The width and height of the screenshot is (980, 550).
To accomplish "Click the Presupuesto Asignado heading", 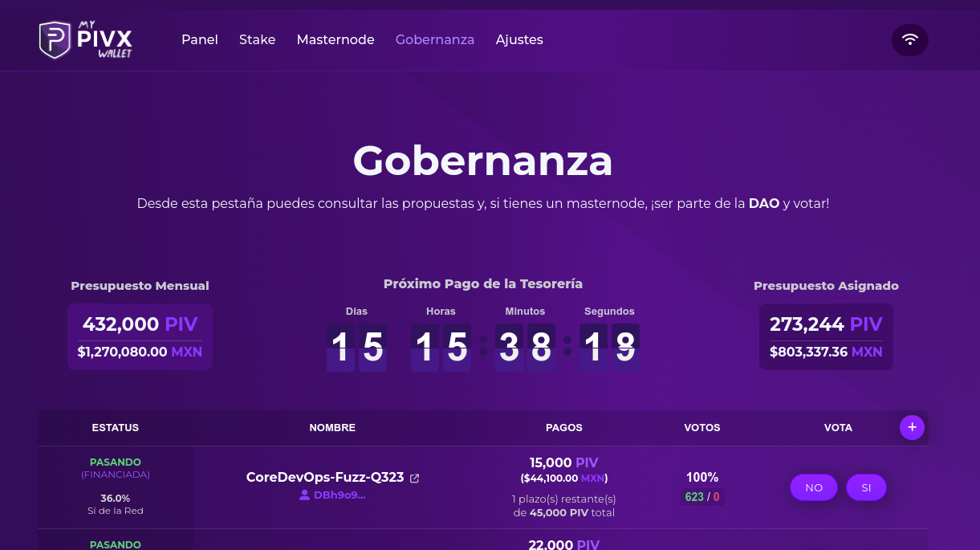I will click(x=826, y=286).
